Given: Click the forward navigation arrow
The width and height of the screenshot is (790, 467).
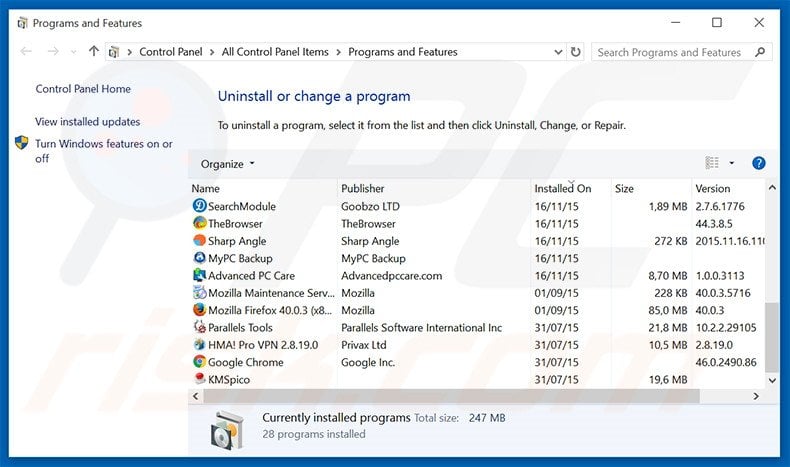Looking at the screenshot, I should pyautogui.click(x=53, y=51).
